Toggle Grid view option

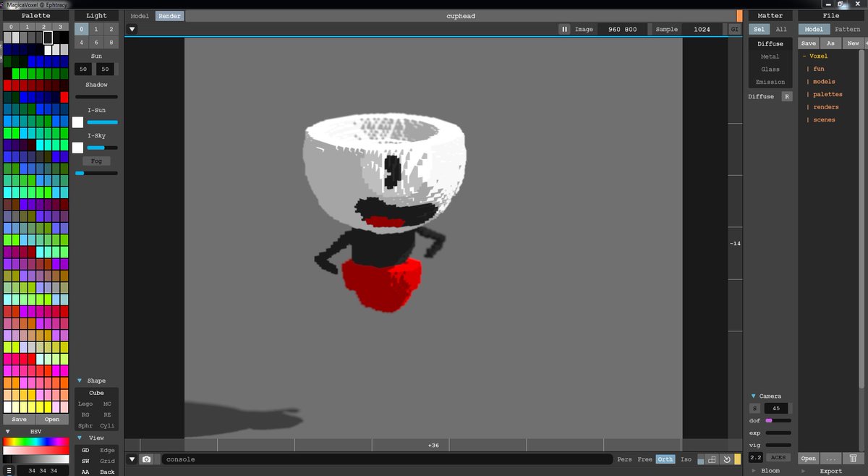click(107, 461)
